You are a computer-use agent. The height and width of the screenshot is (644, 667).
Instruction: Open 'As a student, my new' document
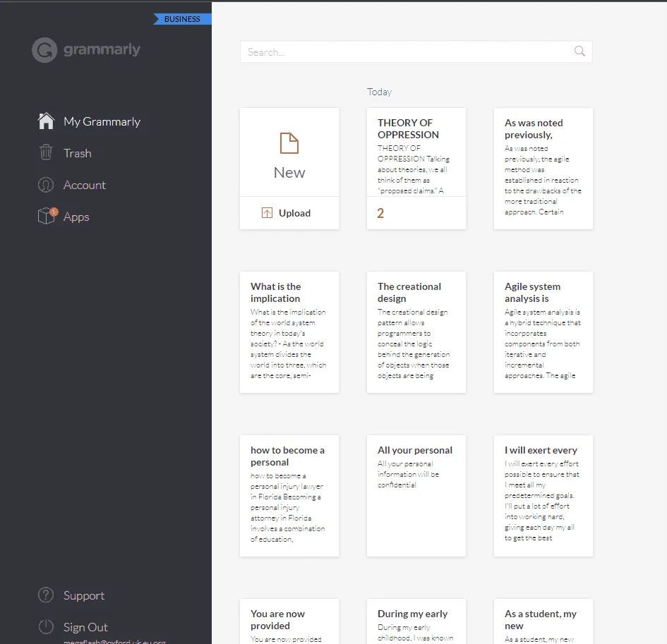(543, 621)
